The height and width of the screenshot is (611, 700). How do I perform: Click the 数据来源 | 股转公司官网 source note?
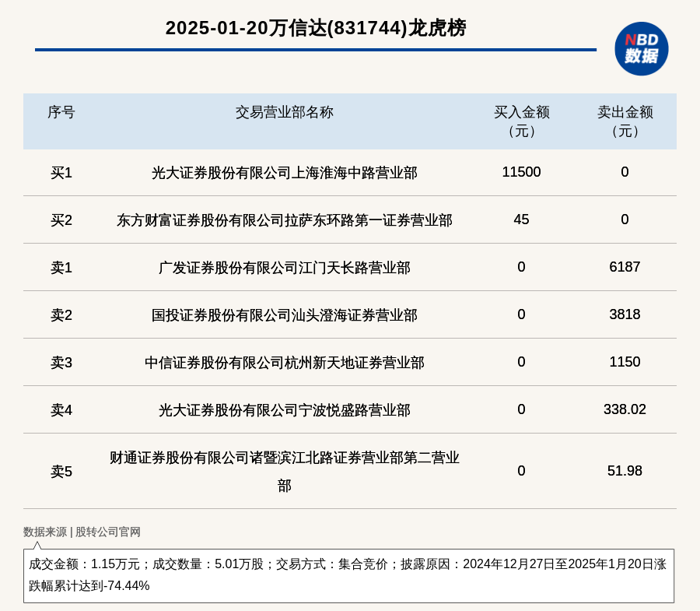(82, 532)
